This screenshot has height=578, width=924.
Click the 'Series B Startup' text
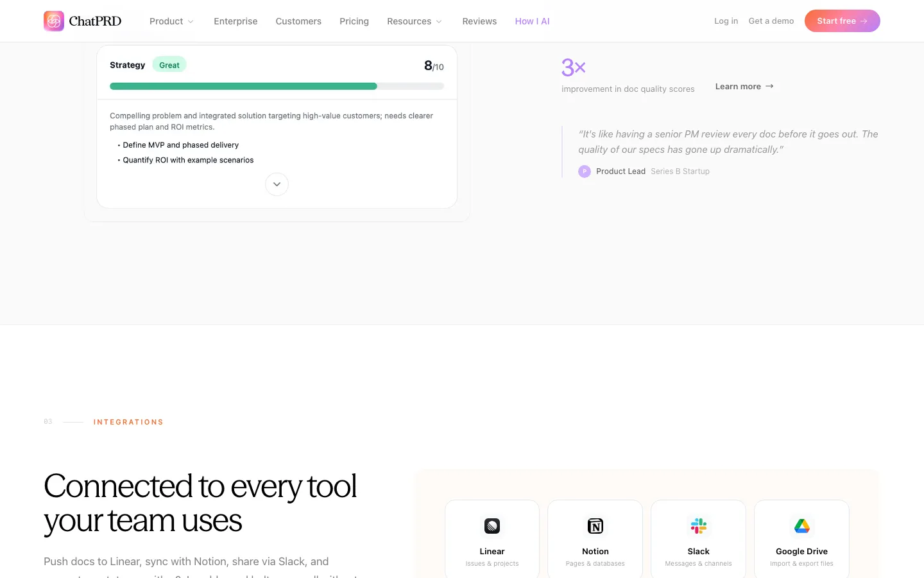pos(680,171)
